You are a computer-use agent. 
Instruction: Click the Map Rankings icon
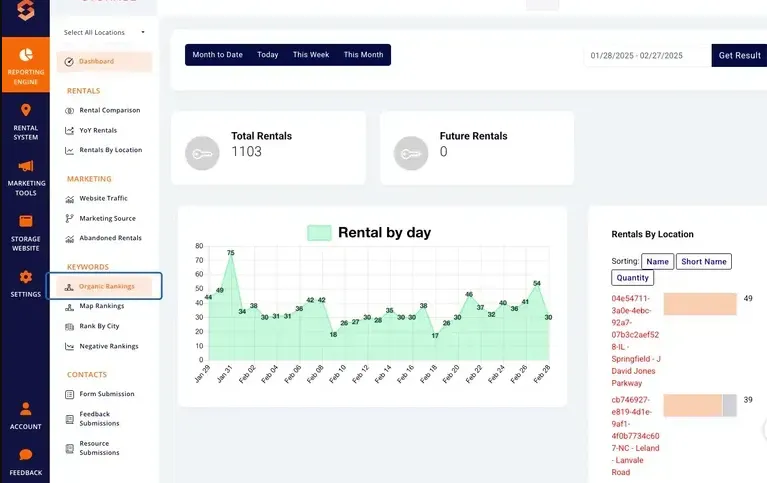pyautogui.click(x=69, y=307)
